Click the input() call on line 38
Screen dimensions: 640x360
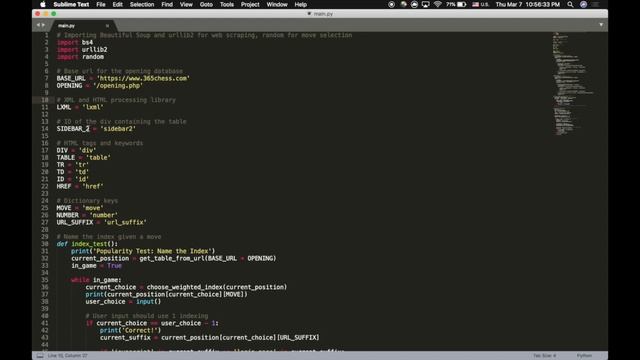pos(149,301)
